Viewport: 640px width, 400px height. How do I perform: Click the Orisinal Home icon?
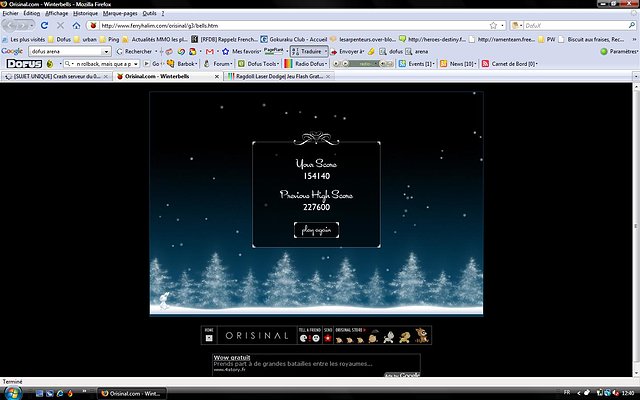(209, 338)
